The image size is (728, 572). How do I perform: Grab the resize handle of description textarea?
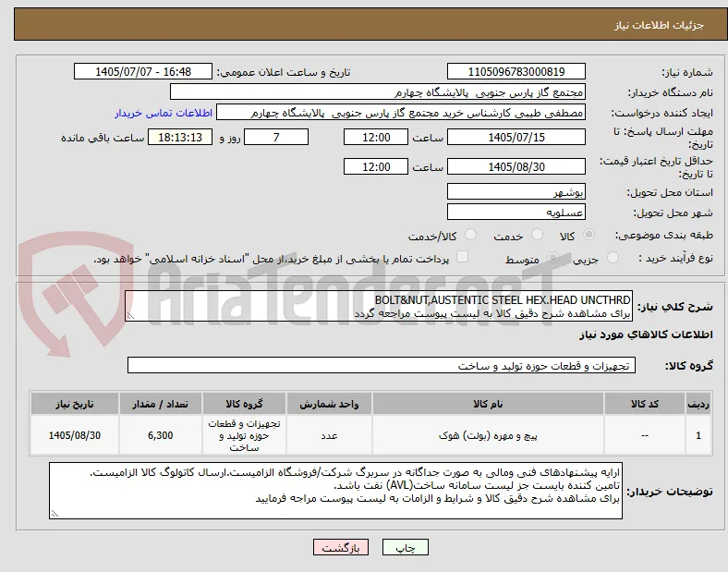click(130, 316)
